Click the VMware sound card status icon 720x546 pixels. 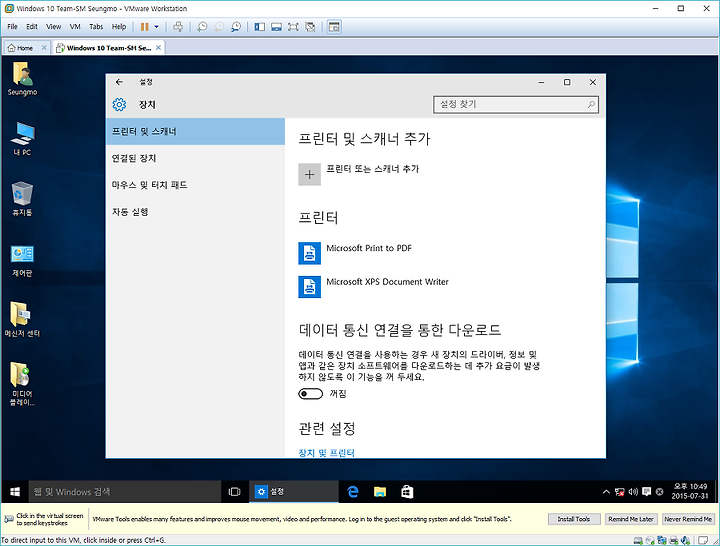[x=686, y=540]
